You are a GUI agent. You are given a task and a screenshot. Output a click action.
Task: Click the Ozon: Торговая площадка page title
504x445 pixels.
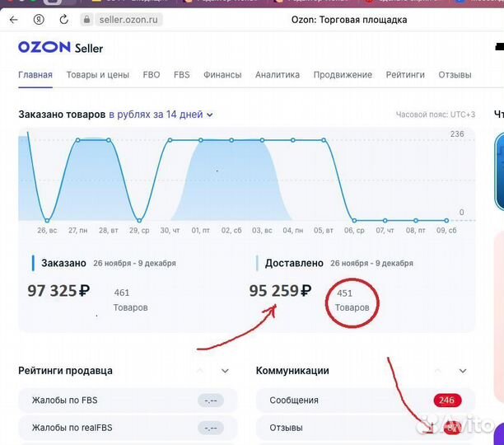[x=349, y=20]
